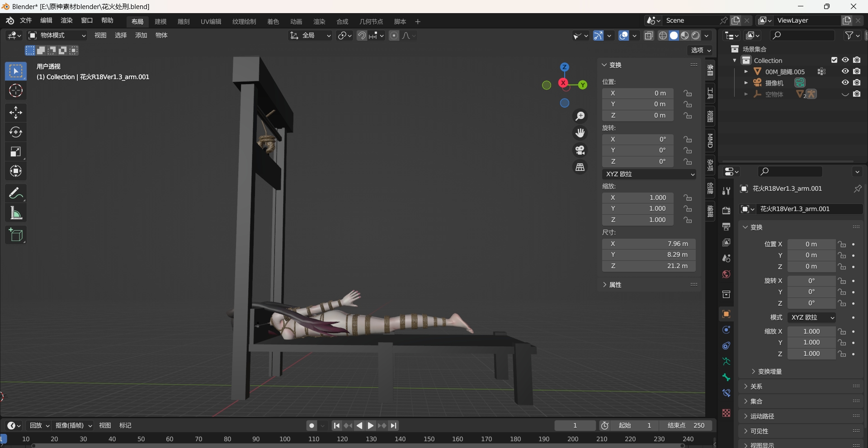
Task: Click the sidebar 尺寸 X value 7.96 m
Action: click(649, 244)
